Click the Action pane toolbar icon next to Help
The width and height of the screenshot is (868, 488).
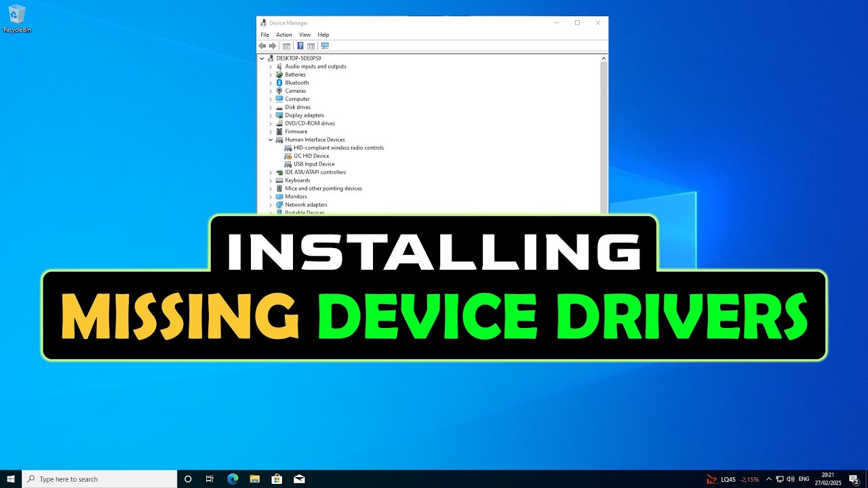click(x=311, y=46)
